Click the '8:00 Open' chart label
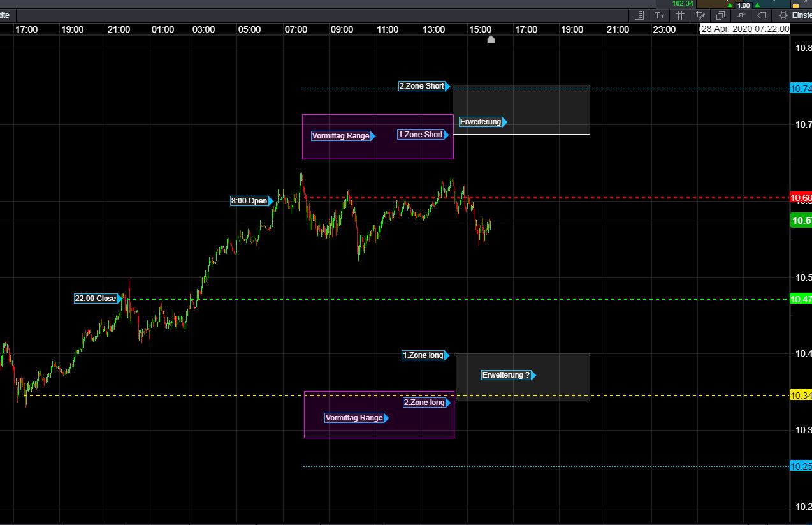Viewport: 812px width, 525px height. tap(249, 201)
